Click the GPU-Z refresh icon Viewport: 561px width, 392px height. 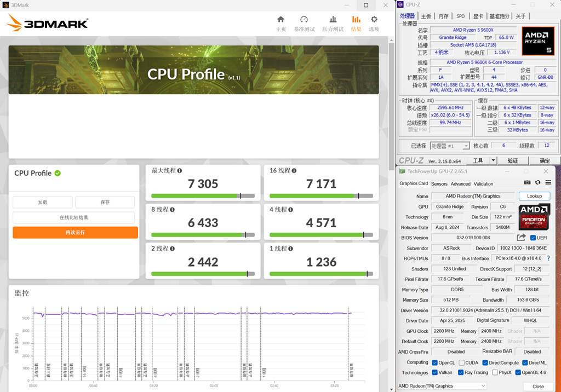click(x=537, y=182)
